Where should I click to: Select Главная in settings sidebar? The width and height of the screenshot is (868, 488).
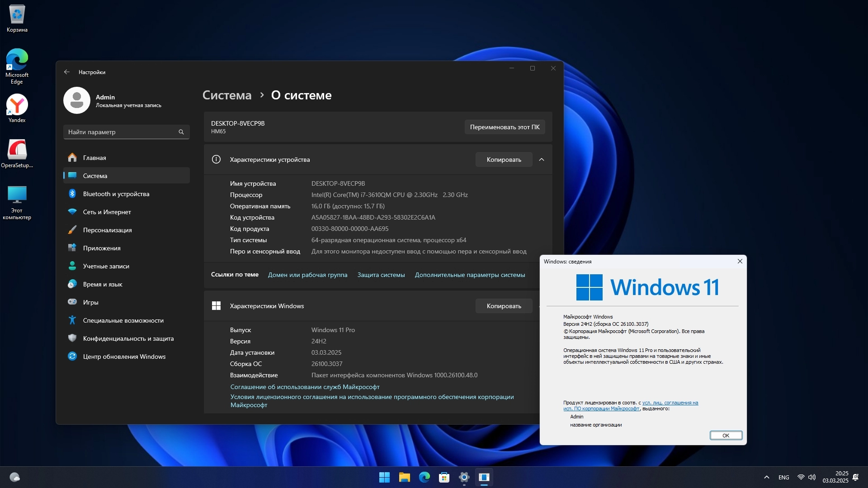pyautogui.click(x=94, y=158)
